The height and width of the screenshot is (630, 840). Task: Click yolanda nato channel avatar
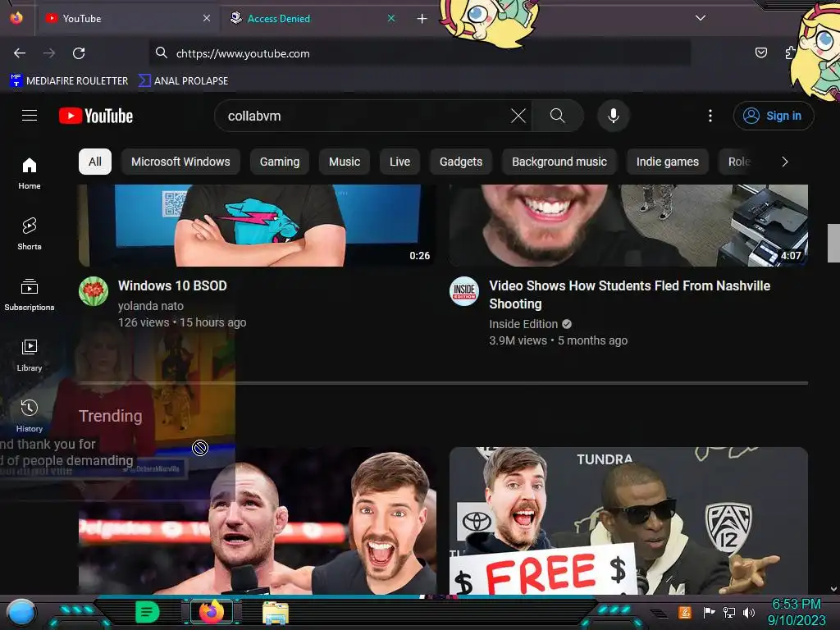(x=94, y=291)
